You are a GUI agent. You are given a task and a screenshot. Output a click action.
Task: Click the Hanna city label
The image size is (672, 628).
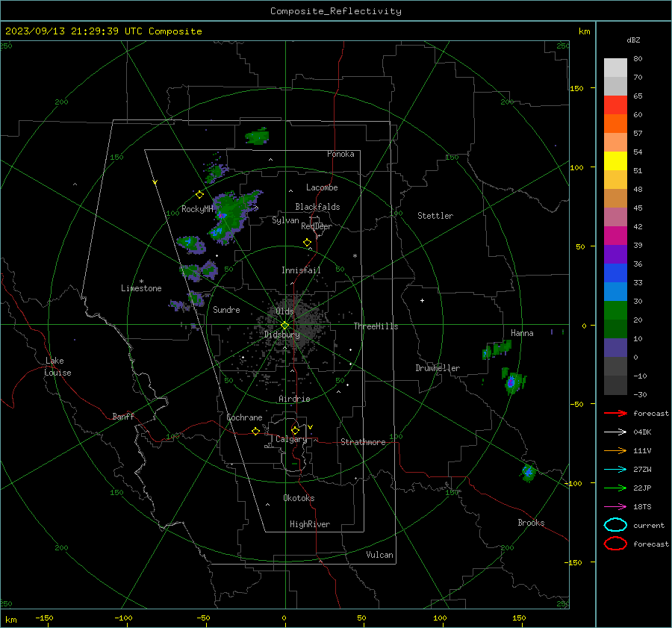522,333
